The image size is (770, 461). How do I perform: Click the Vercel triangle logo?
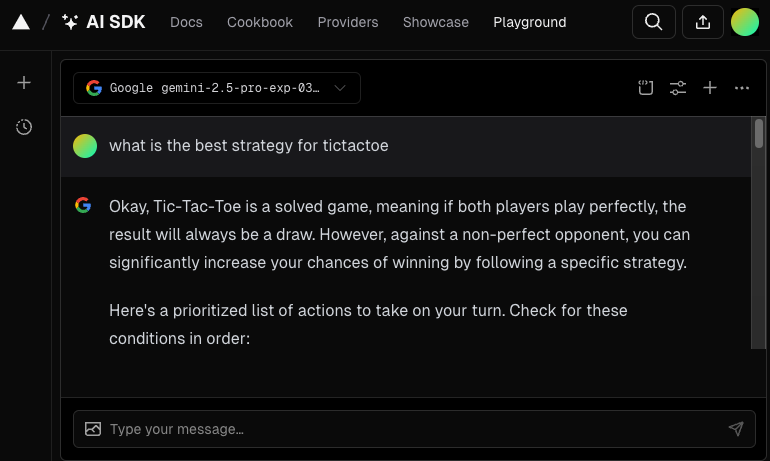pos(21,22)
